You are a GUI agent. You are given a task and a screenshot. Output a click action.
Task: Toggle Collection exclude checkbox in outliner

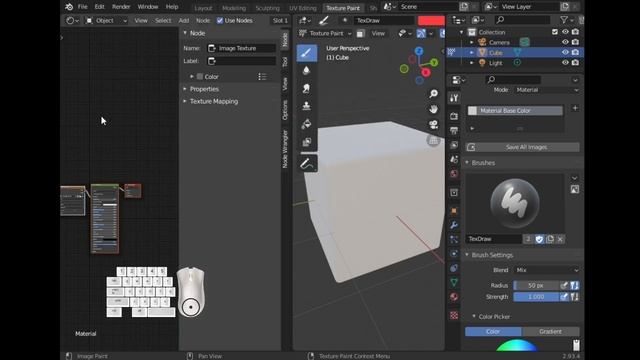[555, 32]
